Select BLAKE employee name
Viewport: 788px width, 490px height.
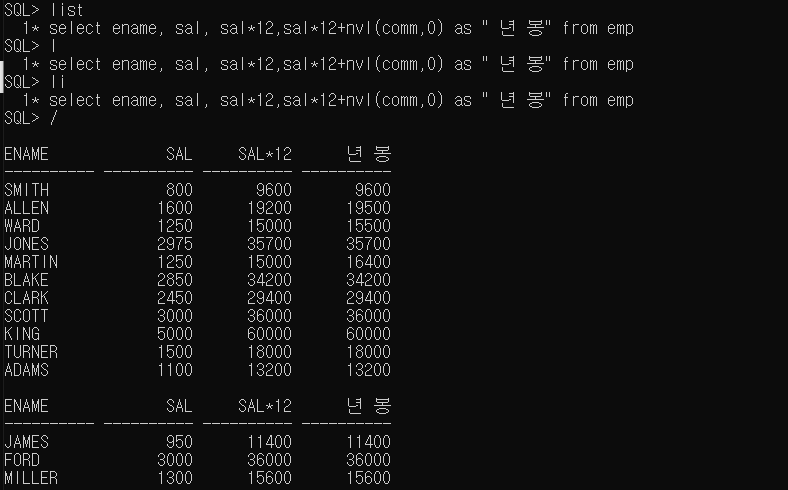(27, 280)
